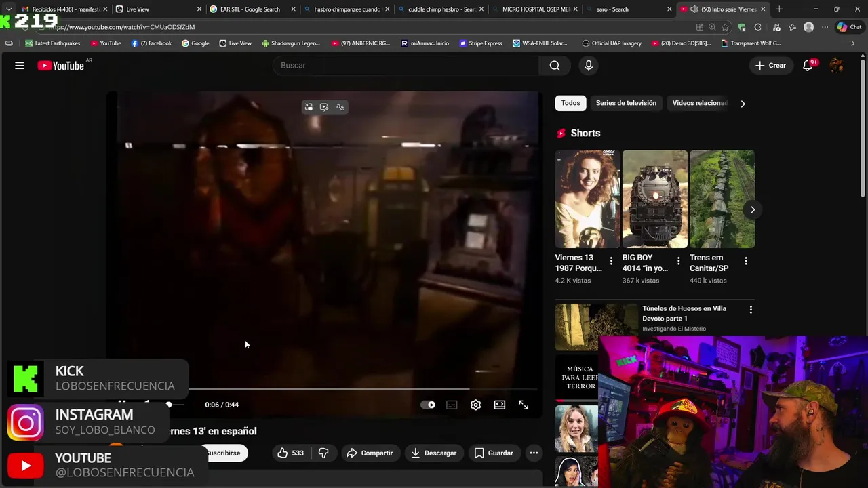Open player settings gear
Image resolution: width=868 pixels, height=488 pixels.
tap(476, 405)
